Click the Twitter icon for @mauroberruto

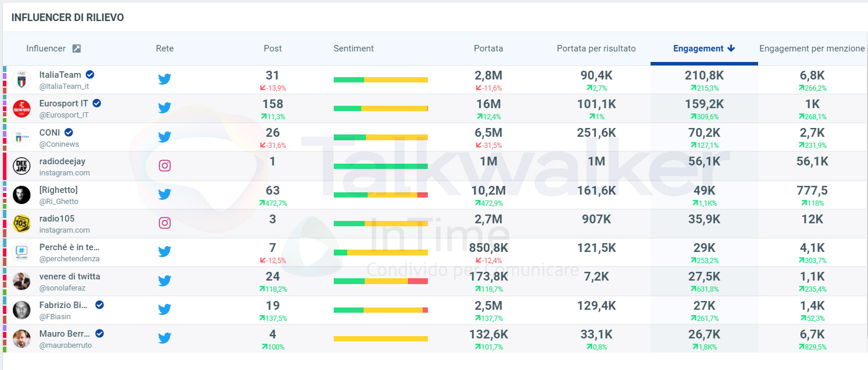pos(165,338)
